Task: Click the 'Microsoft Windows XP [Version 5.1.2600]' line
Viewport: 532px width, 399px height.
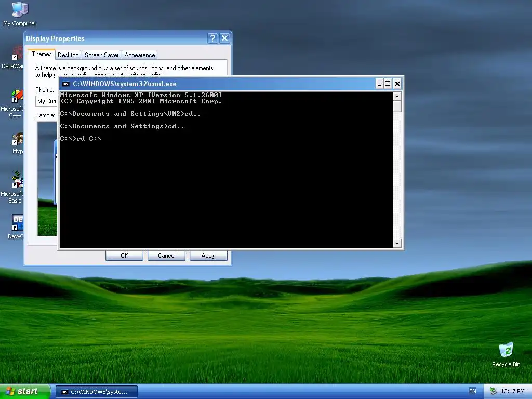Action: point(141,95)
